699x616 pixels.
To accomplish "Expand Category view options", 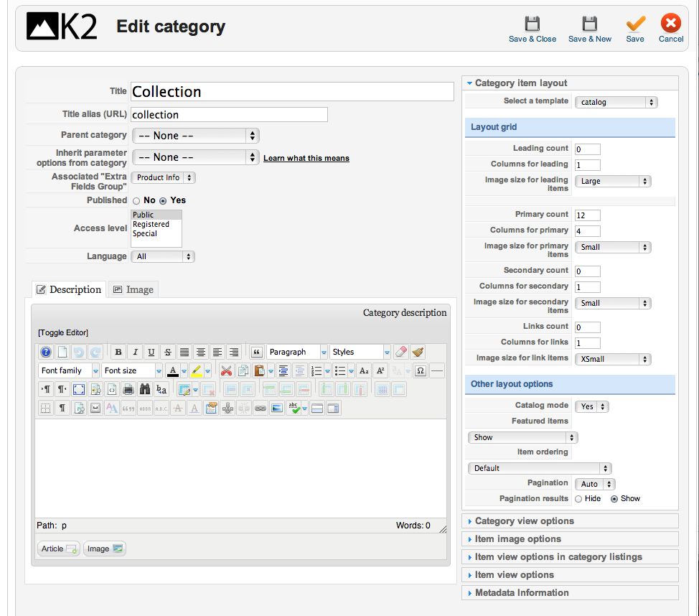I will [570, 521].
